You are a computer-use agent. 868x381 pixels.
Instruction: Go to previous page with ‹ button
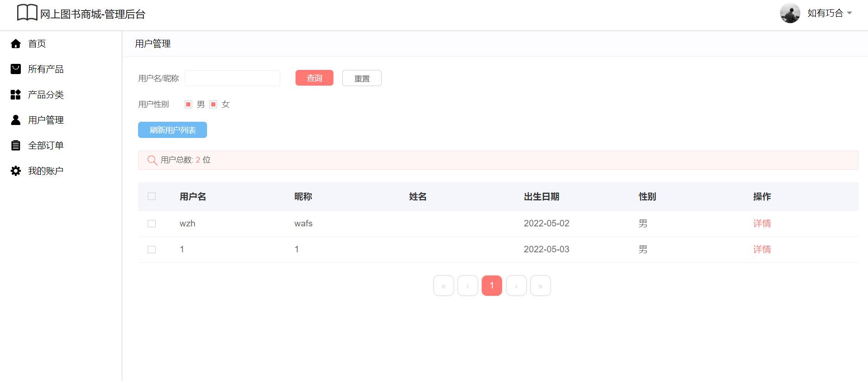click(468, 286)
